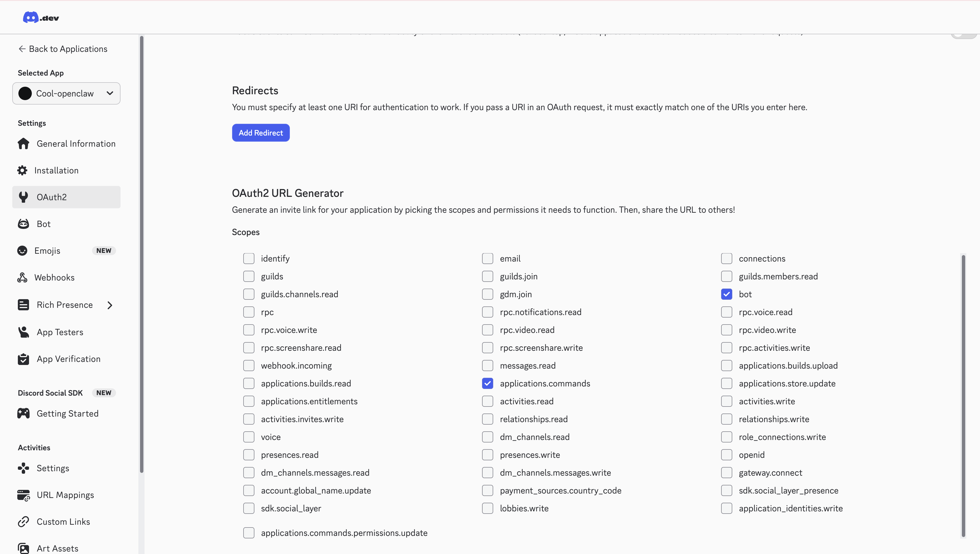Image resolution: width=980 pixels, height=554 pixels.
Task: Open the Webhooks settings
Action: (x=55, y=277)
